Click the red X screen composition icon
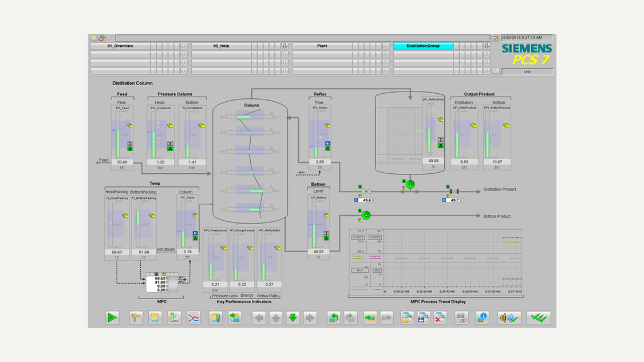 point(440,317)
